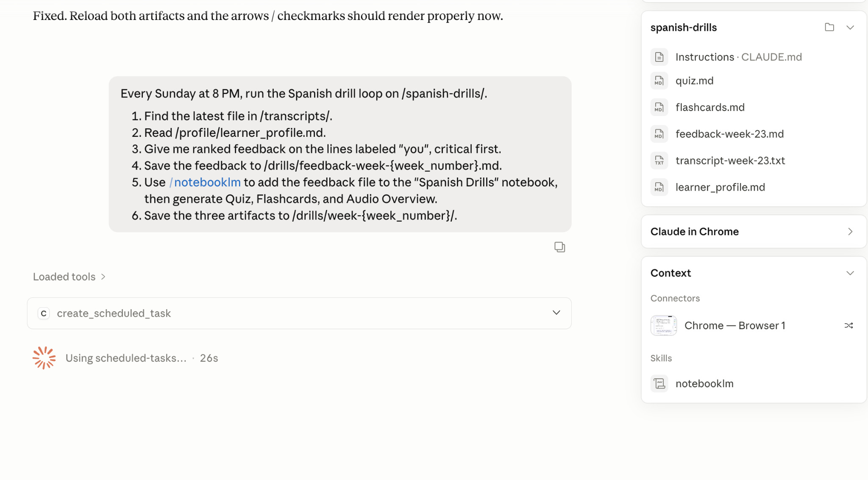
Task: Click the learner_profile.md file icon
Action: pos(659,187)
